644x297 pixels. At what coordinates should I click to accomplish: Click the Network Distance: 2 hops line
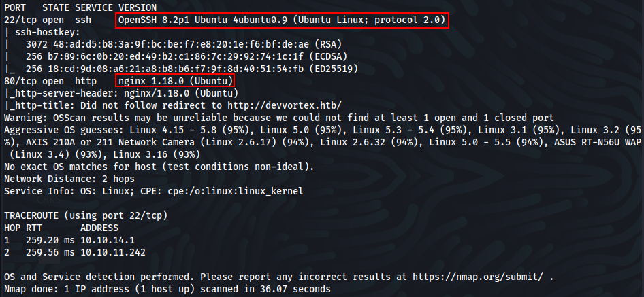pyautogui.click(x=69, y=179)
